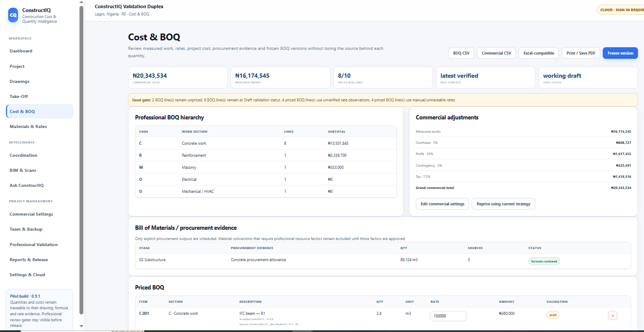
Task: Click the draft validation badge for C.001
Action: (x=553, y=315)
